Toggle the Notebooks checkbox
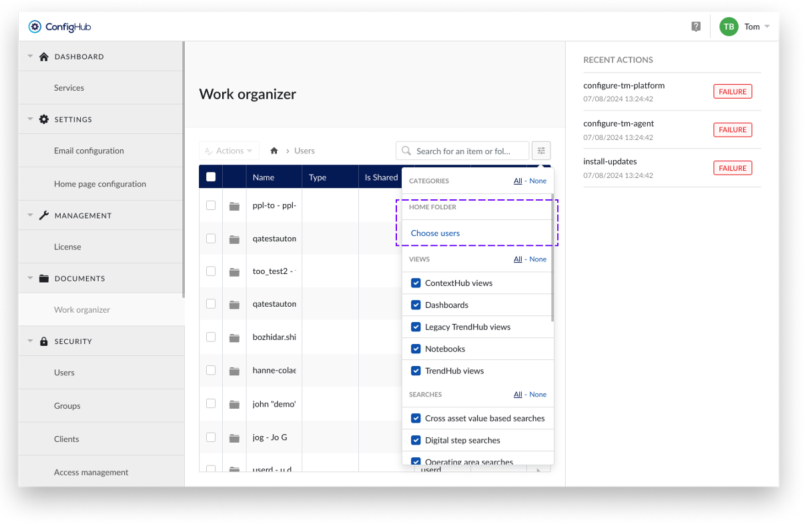812x524 pixels. 416,349
